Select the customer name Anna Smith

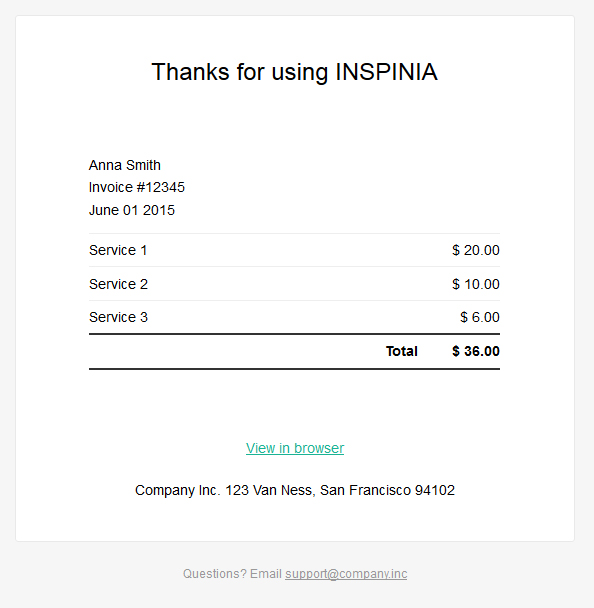(x=124, y=165)
